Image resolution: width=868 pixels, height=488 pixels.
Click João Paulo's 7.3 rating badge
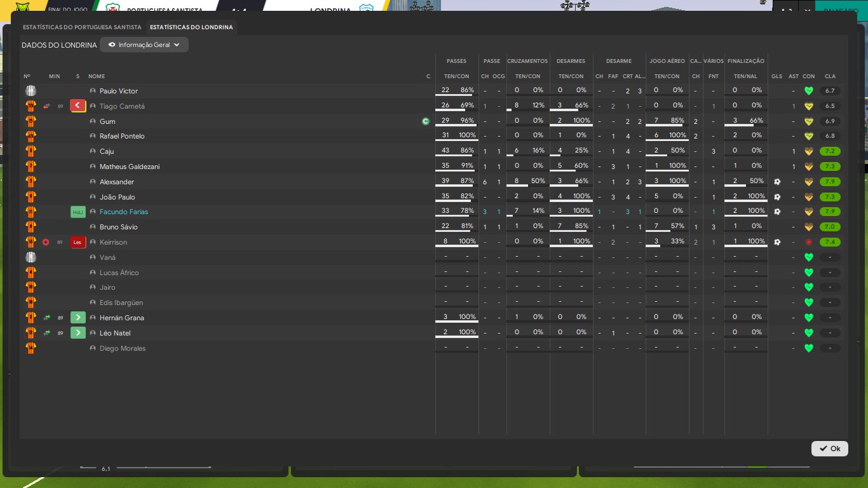pos(830,197)
